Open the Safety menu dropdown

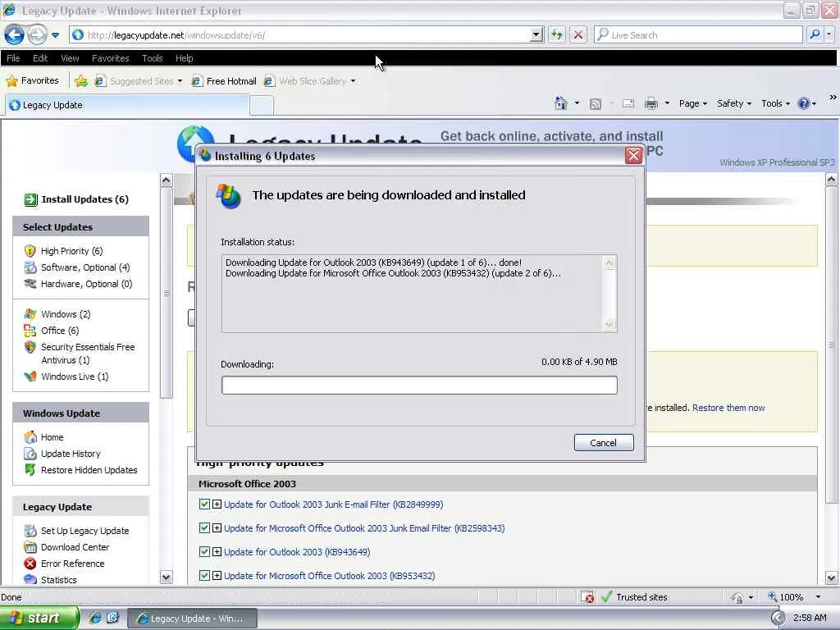pyautogui.click(x=734, y=103)
